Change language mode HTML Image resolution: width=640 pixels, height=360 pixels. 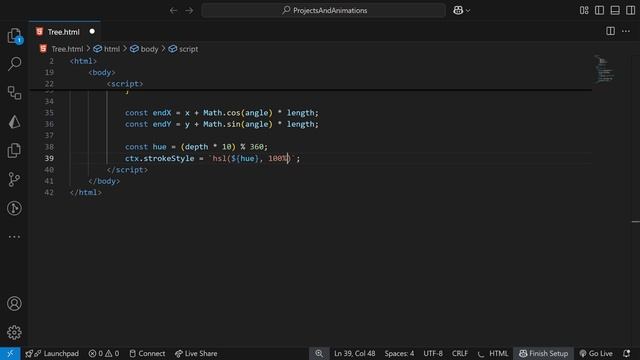point(498,353)
